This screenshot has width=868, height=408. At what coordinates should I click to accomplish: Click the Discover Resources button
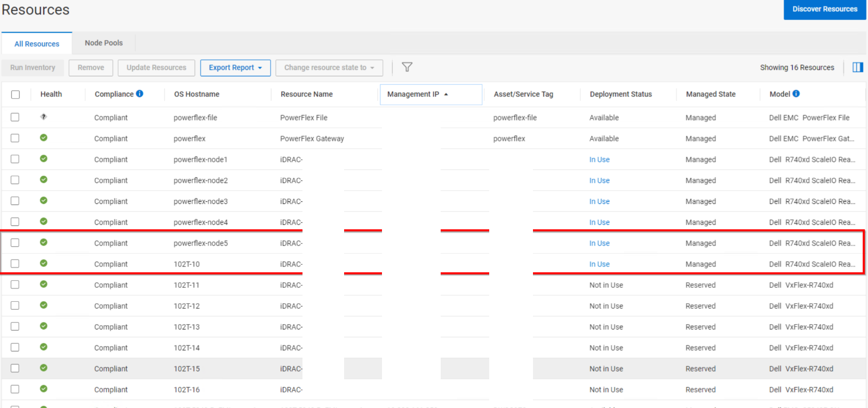tap(824, 10)
